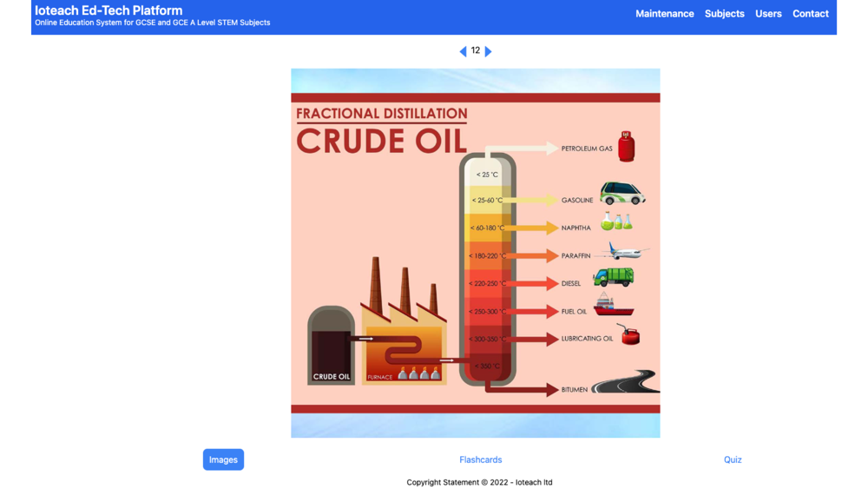Viewport: 868px width, 489px height.
Task: Go to next image with right arrow
Action: tap(488, 51)
